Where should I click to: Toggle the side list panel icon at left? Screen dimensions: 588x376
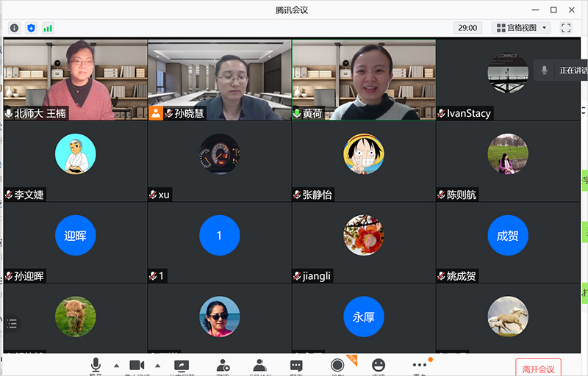[12, 323]
